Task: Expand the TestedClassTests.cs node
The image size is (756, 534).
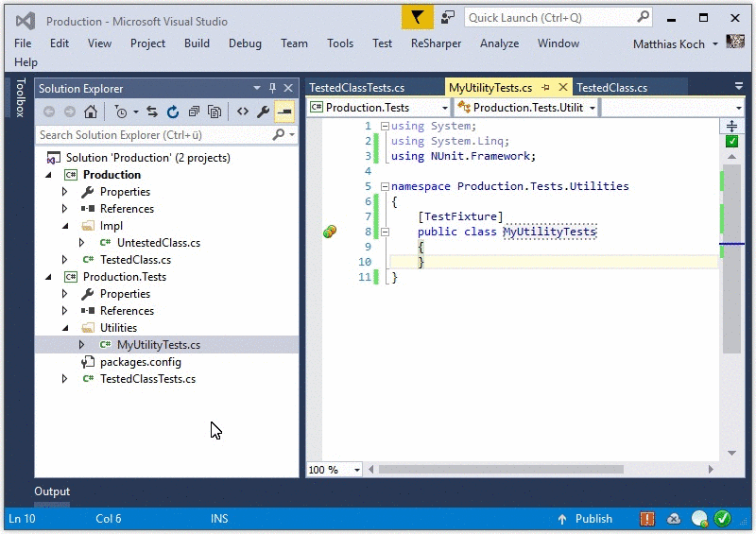Action: (x=64, y=379)
